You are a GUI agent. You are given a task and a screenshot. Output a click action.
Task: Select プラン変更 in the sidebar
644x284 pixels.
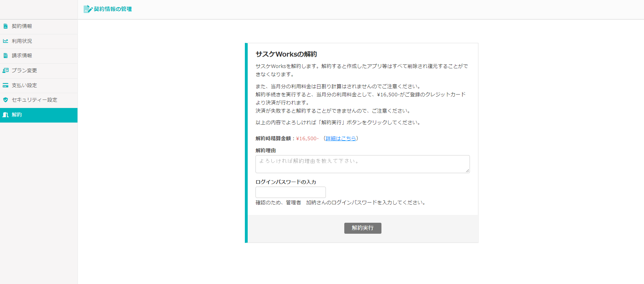pos(39,71)
